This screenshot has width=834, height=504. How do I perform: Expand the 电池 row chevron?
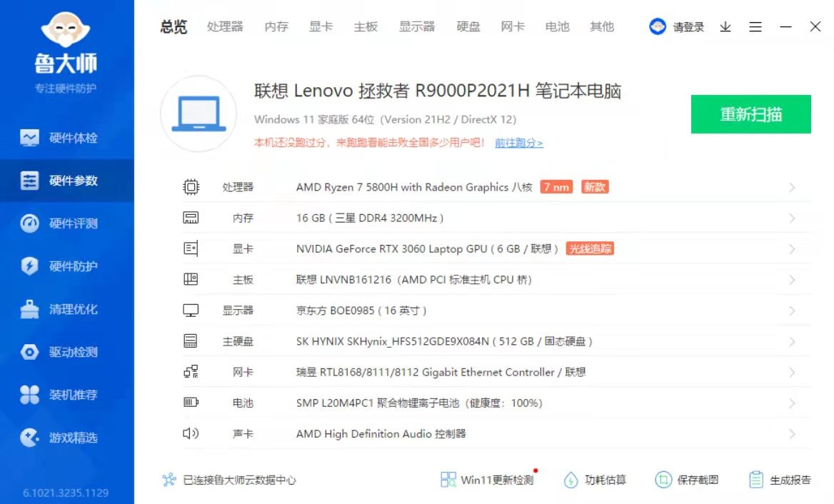(792, 403)
